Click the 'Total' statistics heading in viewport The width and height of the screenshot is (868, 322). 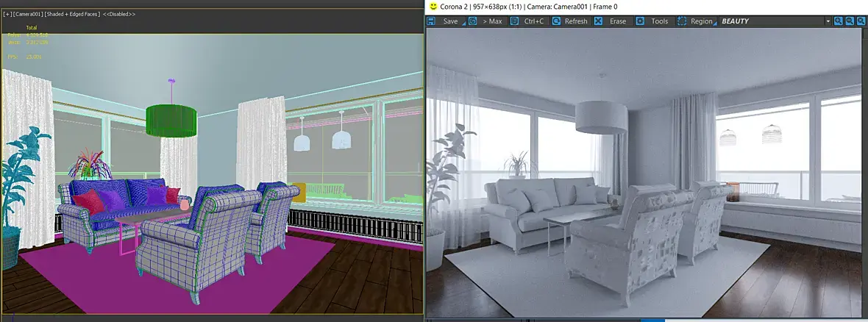[x=32, y=28]
